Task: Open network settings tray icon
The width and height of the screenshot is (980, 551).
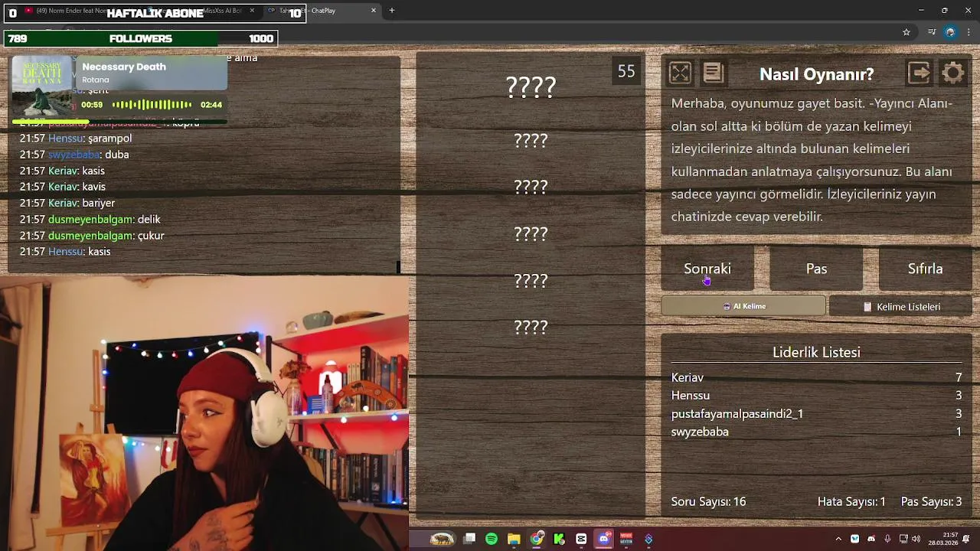Action: 903,539
